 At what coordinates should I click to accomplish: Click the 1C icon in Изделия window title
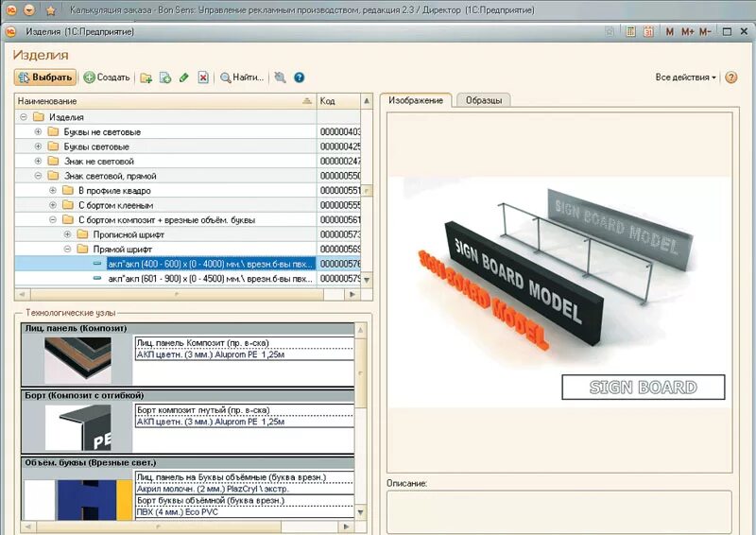tap(10, 32)
